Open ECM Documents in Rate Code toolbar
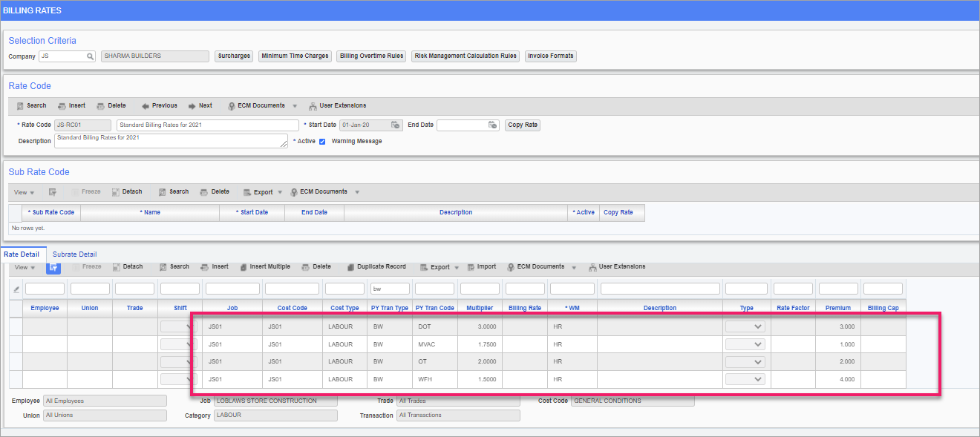The height and width of the screenshot is (437, 980). coord(256,105)
